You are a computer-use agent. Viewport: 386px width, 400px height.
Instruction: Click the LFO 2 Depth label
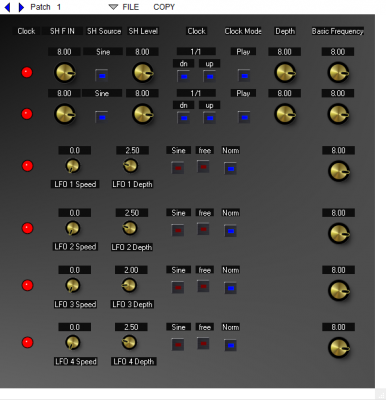pyautogui.click(x=132, y=247)
